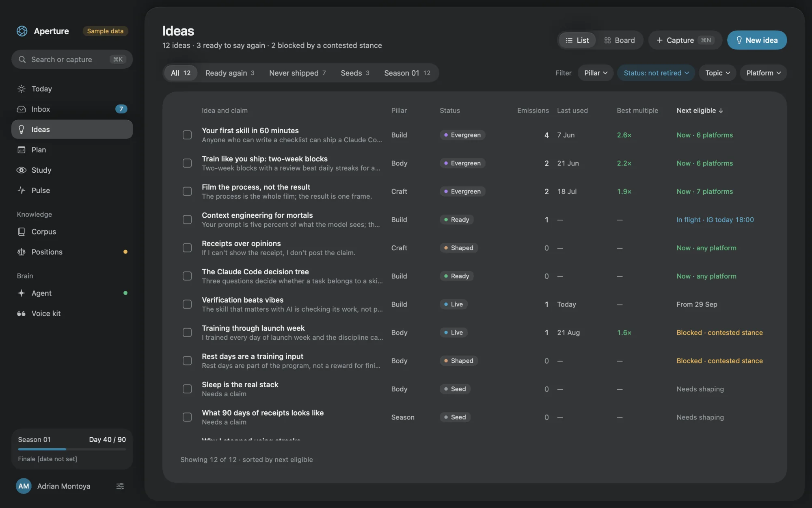Click the Study eye icon
The image size is (812, 508).
pos(22,170)
